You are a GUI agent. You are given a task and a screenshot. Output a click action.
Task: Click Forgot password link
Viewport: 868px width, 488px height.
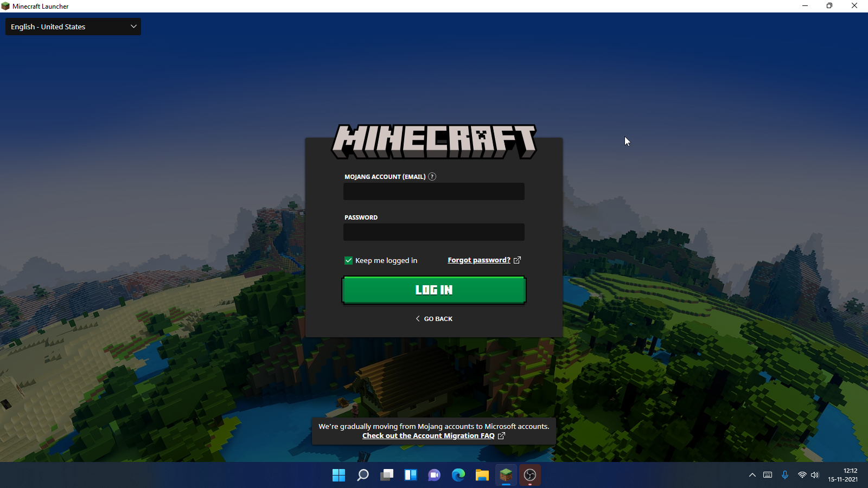(479, 260)
